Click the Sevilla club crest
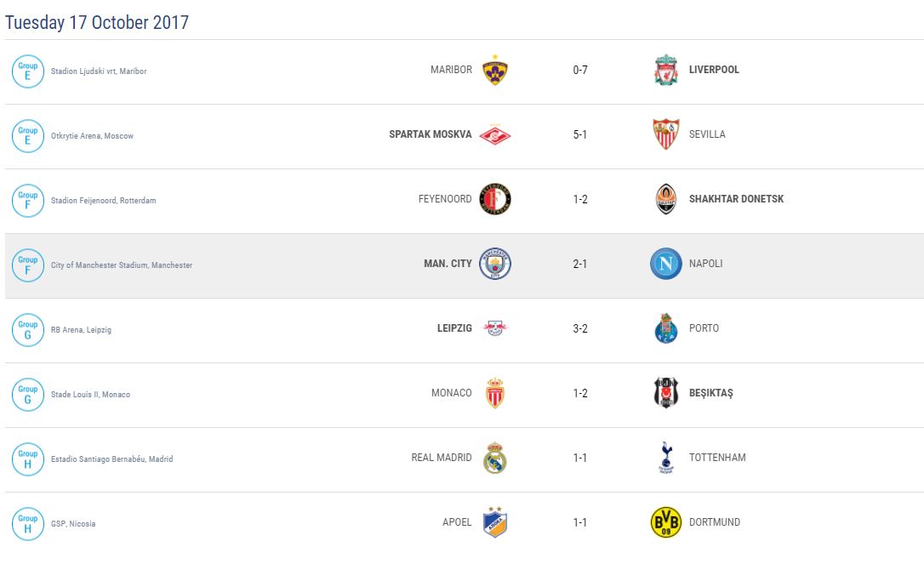Viewport: 924px width, 564px height. [666, 135]
